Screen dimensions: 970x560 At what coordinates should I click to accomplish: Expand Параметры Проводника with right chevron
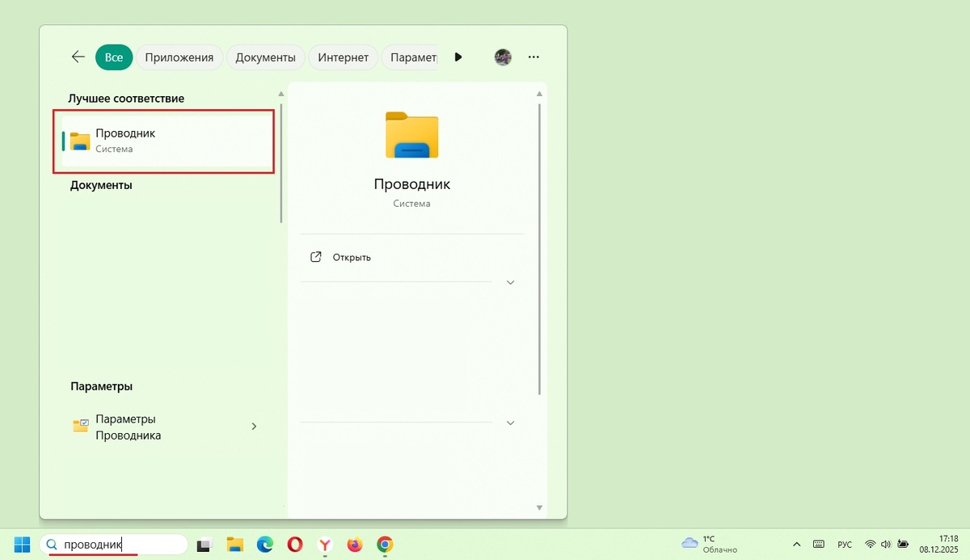click(254, 426)
